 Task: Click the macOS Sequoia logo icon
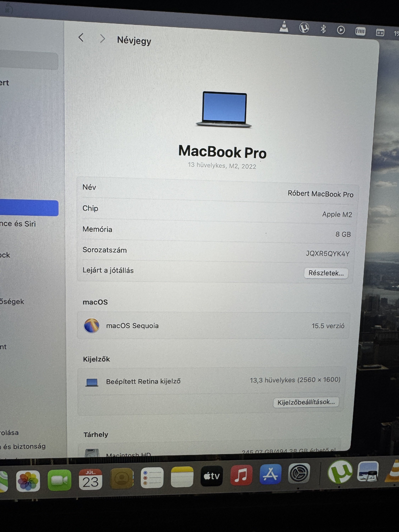pos(92,325)
